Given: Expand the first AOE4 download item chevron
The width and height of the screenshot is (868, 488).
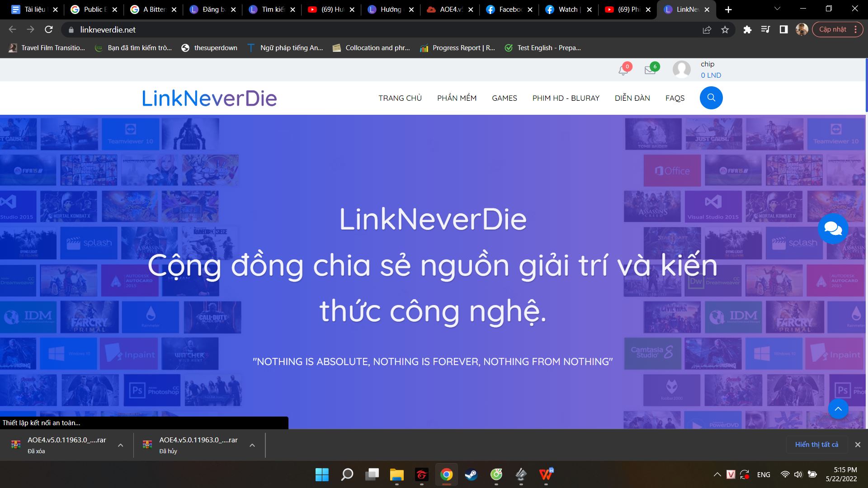Looking at the screenshot, I should click(x=120, y=445).
